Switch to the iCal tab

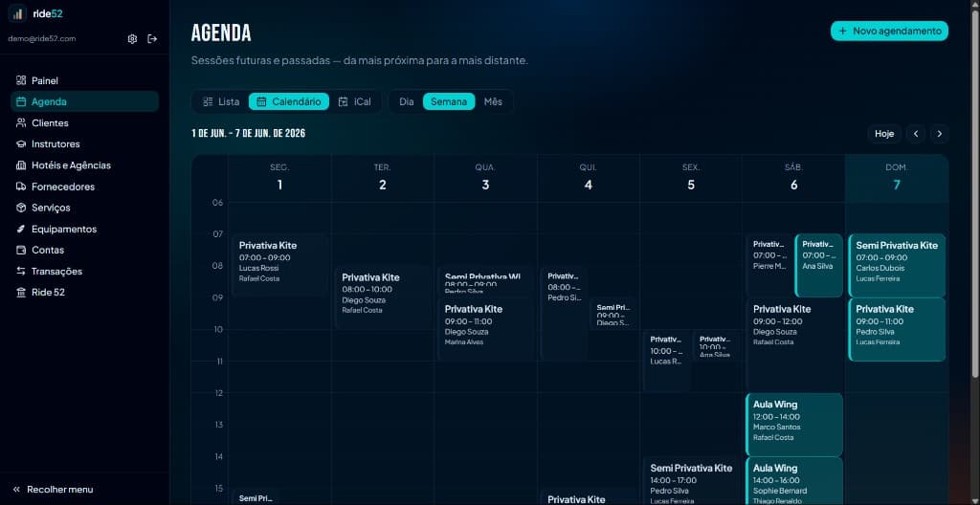point(354,101)
